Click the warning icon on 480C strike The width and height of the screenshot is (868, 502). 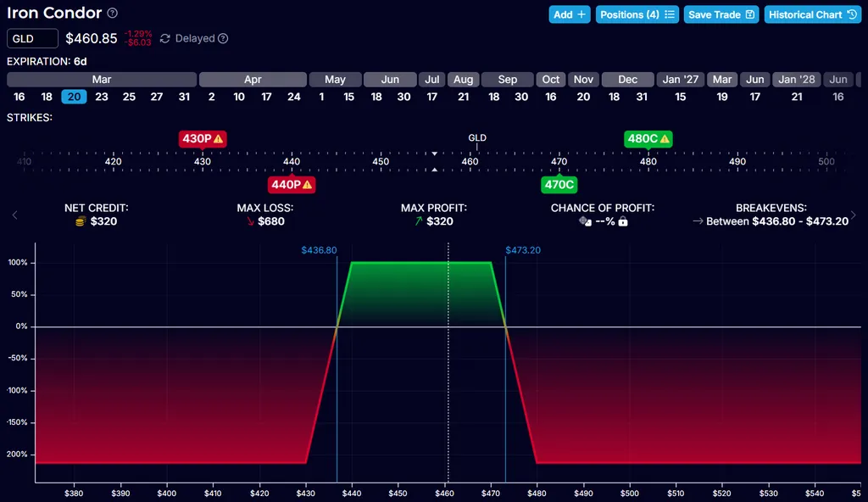pyautogui.click(x=665, y=138)
